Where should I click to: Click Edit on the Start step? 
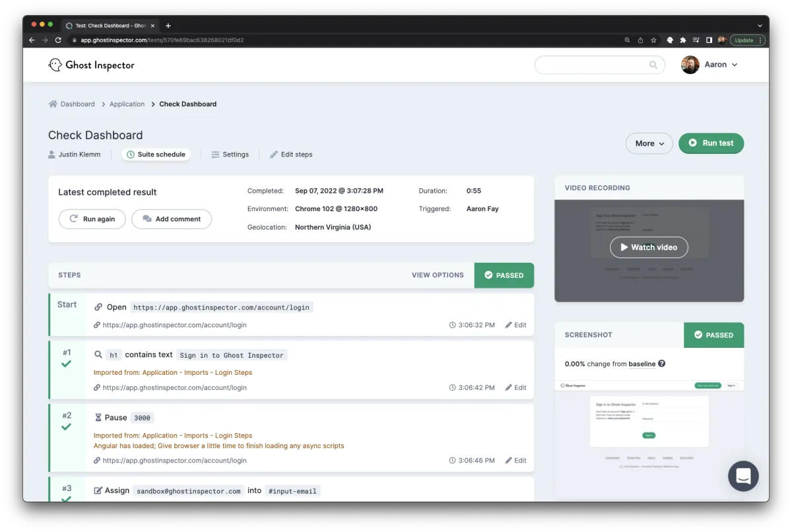click(x=515, y=325)
